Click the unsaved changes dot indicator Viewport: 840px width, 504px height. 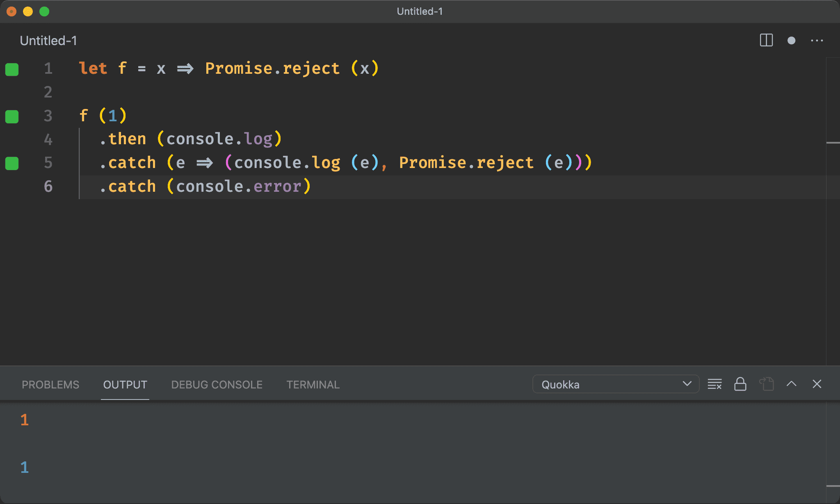tap(791, 40)
